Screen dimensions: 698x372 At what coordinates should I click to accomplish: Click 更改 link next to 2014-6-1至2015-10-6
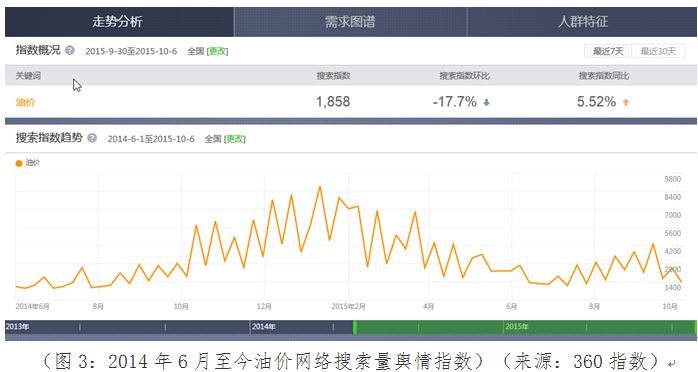pos(235,139)
